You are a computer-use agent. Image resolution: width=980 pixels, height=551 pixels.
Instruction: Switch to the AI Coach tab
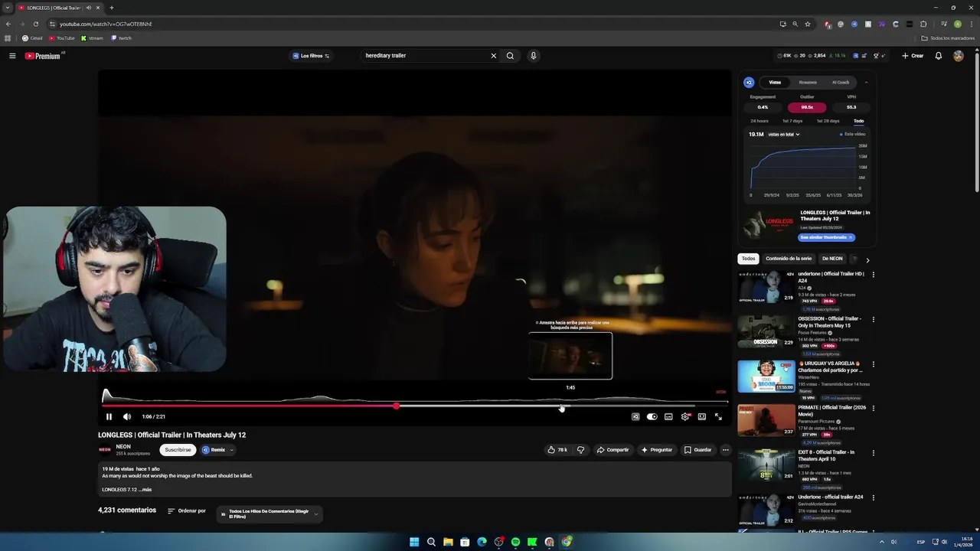(x=841, y=83)
